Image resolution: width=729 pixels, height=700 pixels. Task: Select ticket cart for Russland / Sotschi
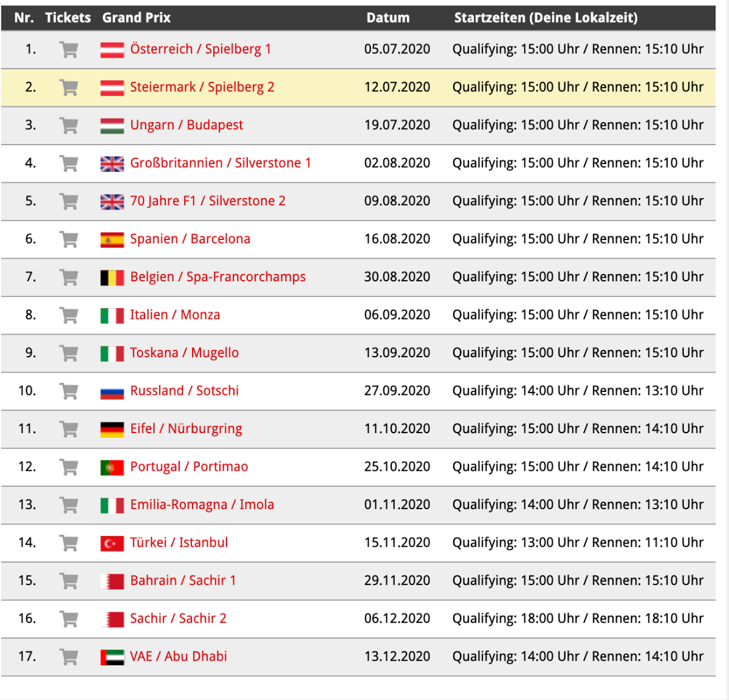coord(69,391)
